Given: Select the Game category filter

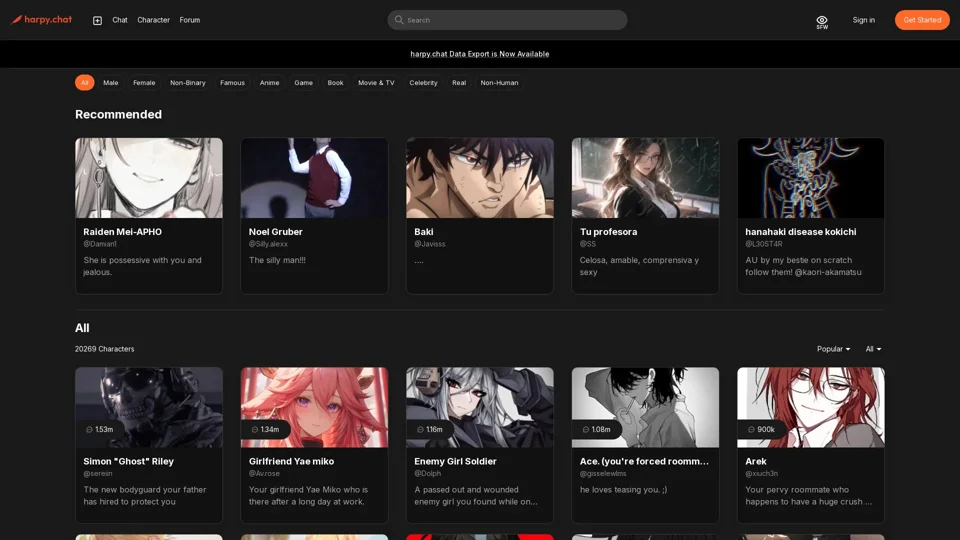Looking at the screenshot, I should pos(304,83).
